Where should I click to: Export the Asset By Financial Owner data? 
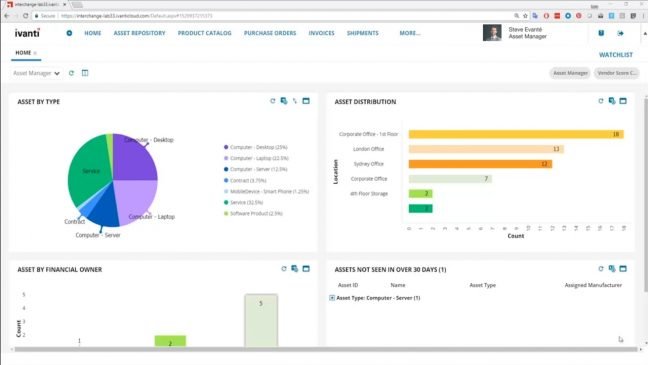(295, 269)
